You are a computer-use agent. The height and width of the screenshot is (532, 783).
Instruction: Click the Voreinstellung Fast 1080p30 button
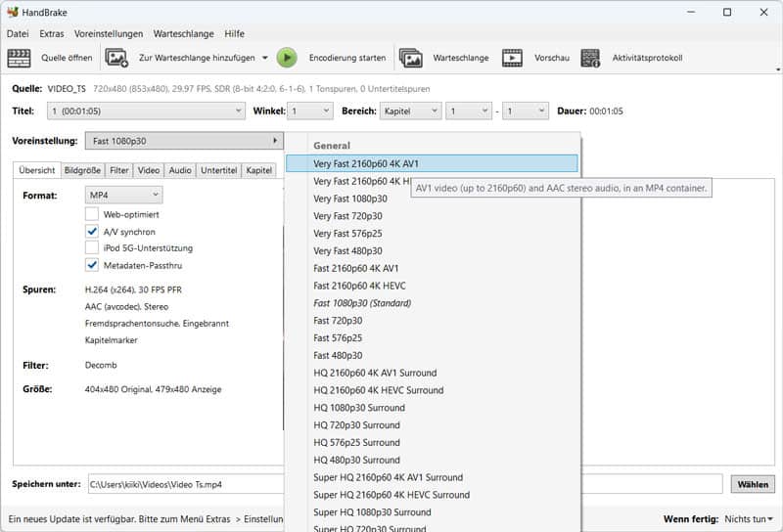(183, 141)
